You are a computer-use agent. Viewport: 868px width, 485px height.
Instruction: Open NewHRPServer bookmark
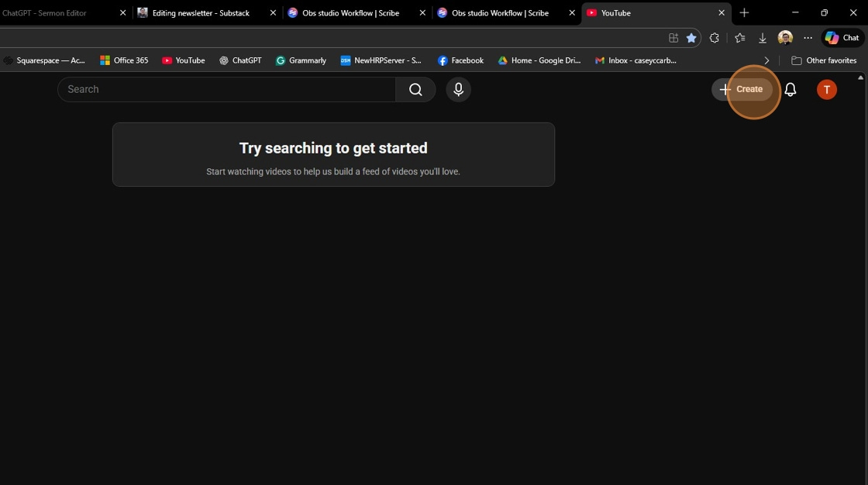tap(381, 60)
